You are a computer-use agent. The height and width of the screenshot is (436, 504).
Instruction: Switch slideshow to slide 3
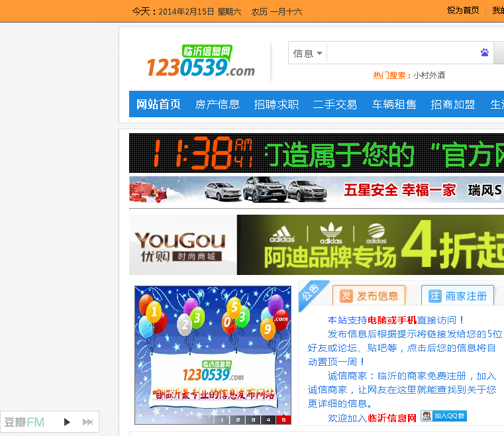point(253,419)
